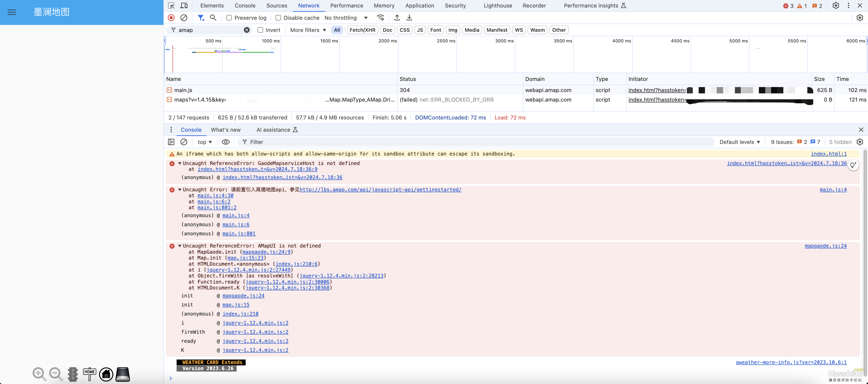Image resolution: width=868 pixels, height=384 pixels.
Task: Open network conditions wifi icon
Action: (x=380, y=17)
